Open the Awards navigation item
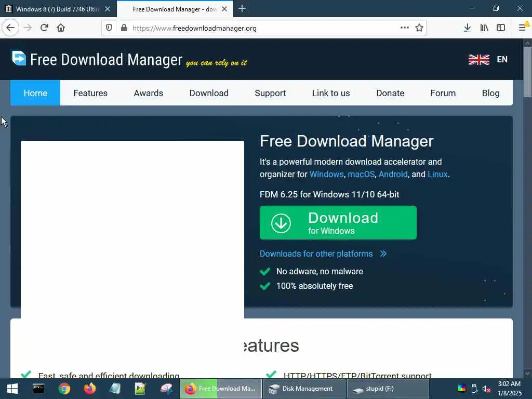532x399 pixels. 148,93
